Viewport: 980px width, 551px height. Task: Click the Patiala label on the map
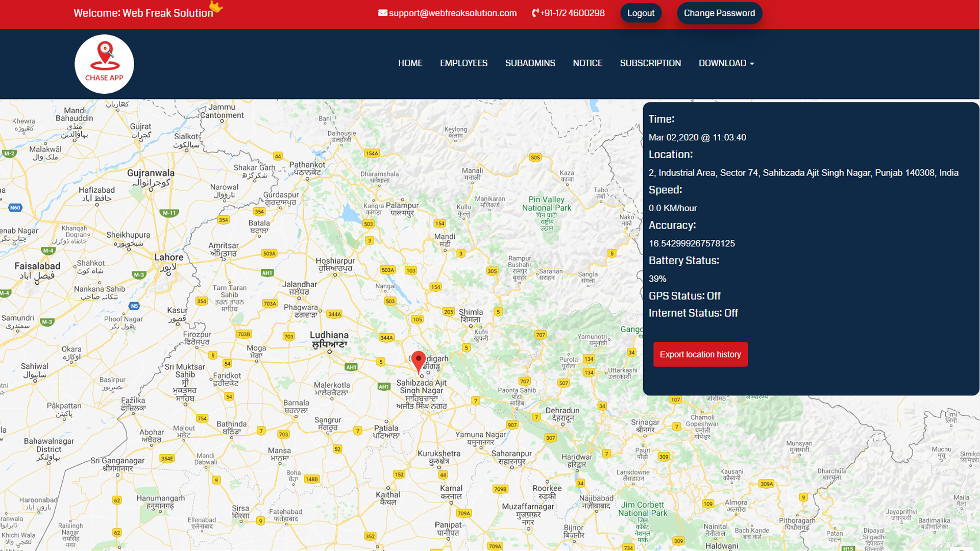click(x=386, y=432)
